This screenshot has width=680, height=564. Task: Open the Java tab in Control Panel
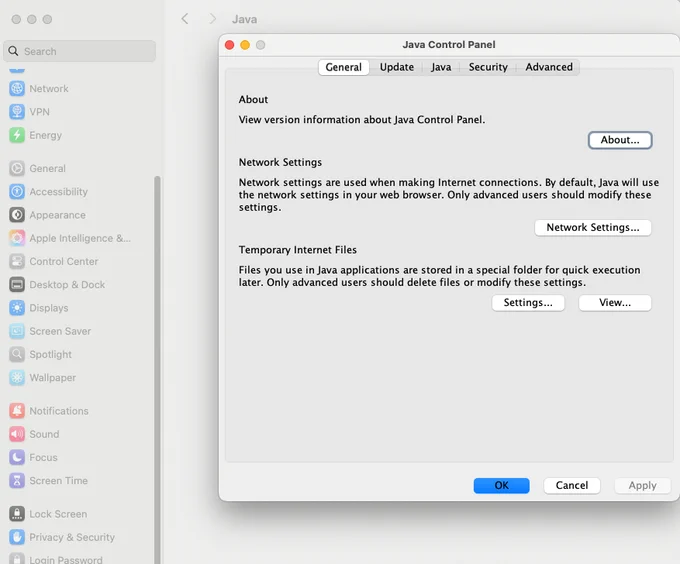coord(441,67)
